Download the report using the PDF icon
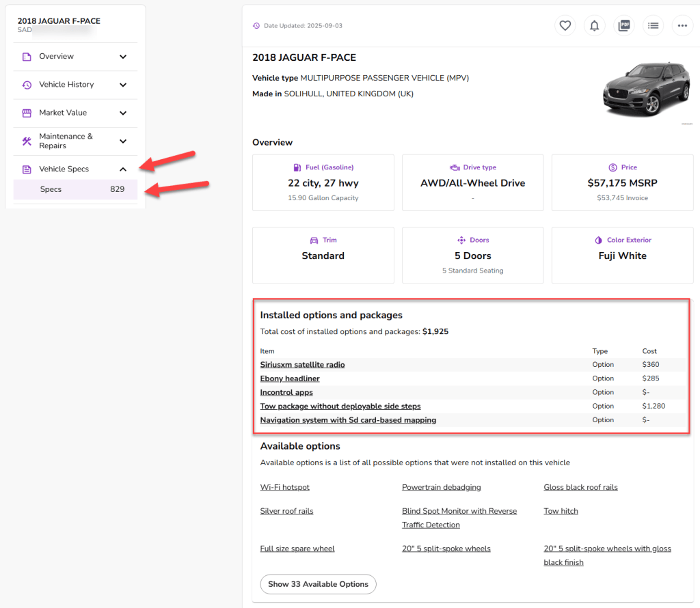The width and height of the screenshot is (700, 608). (624, 25)
